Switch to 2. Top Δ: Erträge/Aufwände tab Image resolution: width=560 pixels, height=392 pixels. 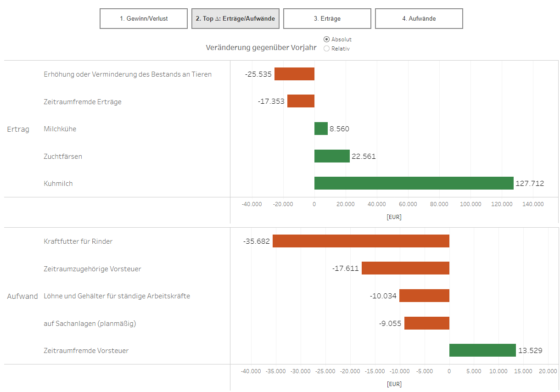coord(235,19)
